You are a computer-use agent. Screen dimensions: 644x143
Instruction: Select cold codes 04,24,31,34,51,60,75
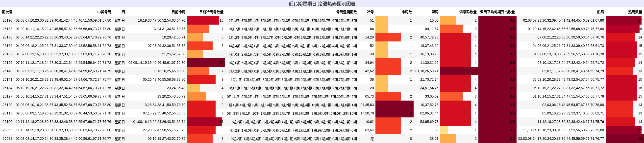(169, 29)
